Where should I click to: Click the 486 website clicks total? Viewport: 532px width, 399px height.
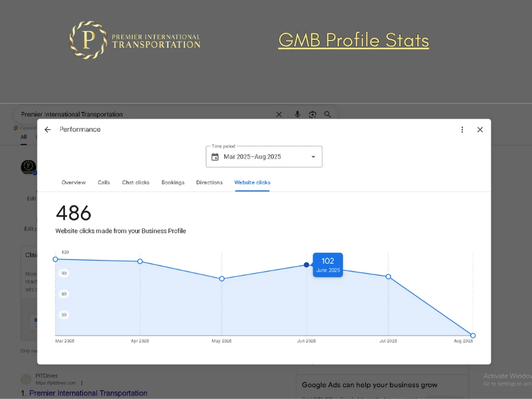pyautogui.click(x=74, y=213)
